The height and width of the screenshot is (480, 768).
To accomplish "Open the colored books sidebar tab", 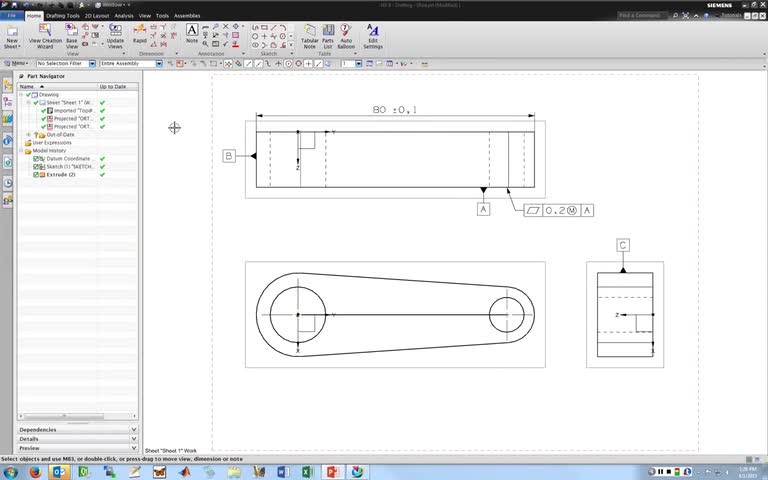I will coord(8,118).
